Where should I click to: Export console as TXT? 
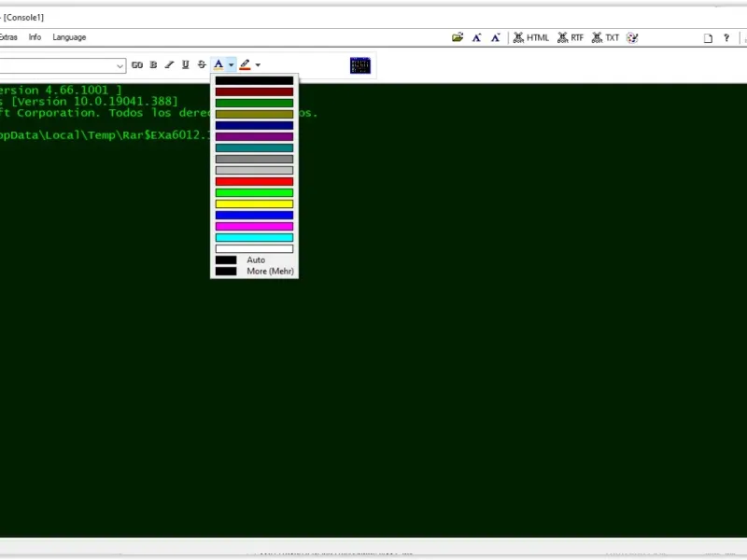coord(605,37)
